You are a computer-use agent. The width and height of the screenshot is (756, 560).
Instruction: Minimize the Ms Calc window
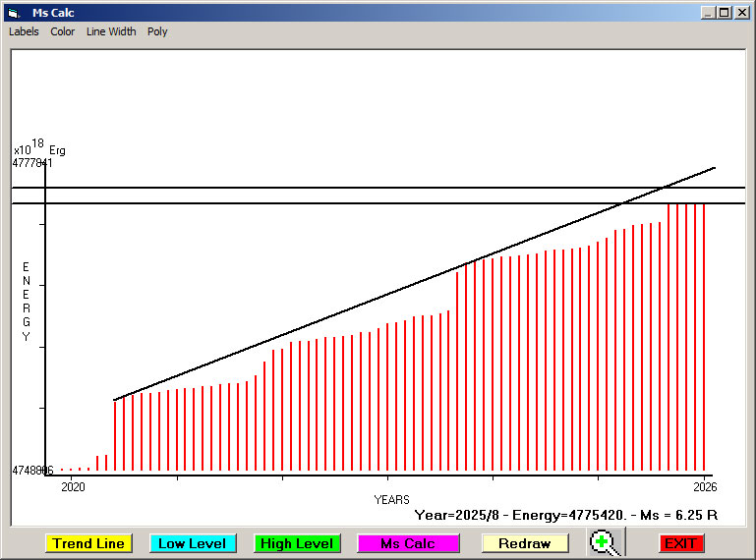(x=707, y=13)
